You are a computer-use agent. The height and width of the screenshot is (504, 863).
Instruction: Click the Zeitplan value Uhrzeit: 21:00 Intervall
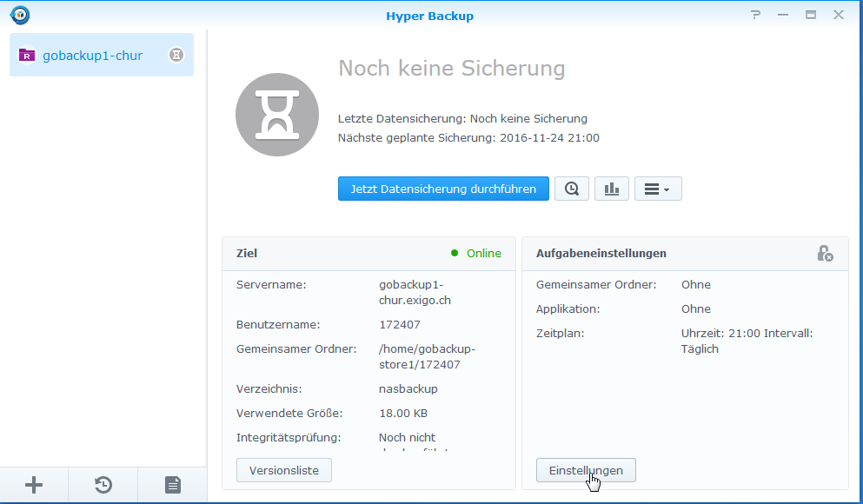click(747, 333)
